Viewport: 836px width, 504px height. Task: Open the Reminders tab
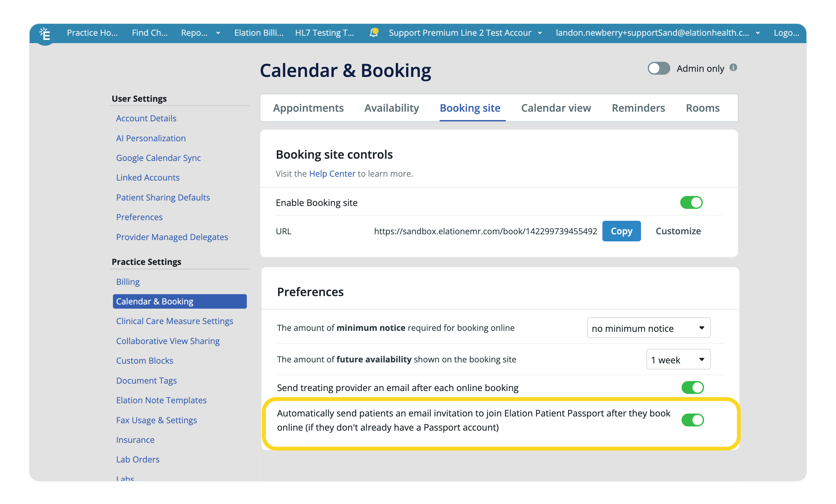(638, 108)
